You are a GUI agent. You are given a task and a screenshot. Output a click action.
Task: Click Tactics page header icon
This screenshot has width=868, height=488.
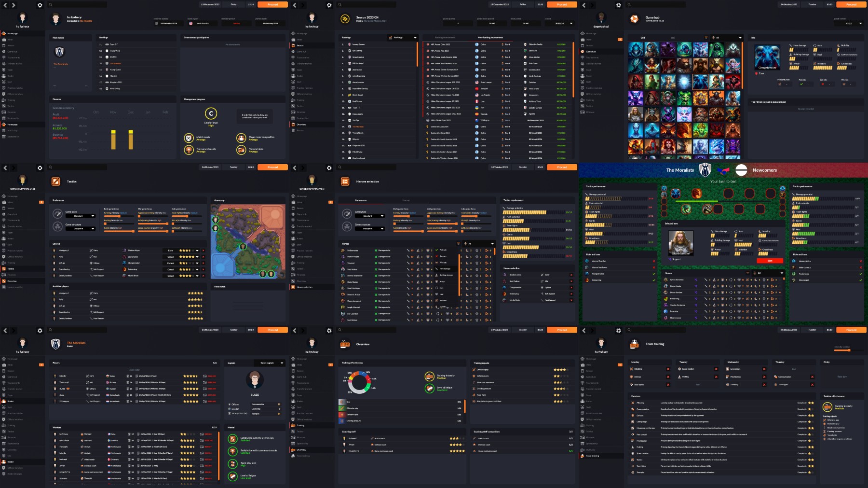click(56, 181)
